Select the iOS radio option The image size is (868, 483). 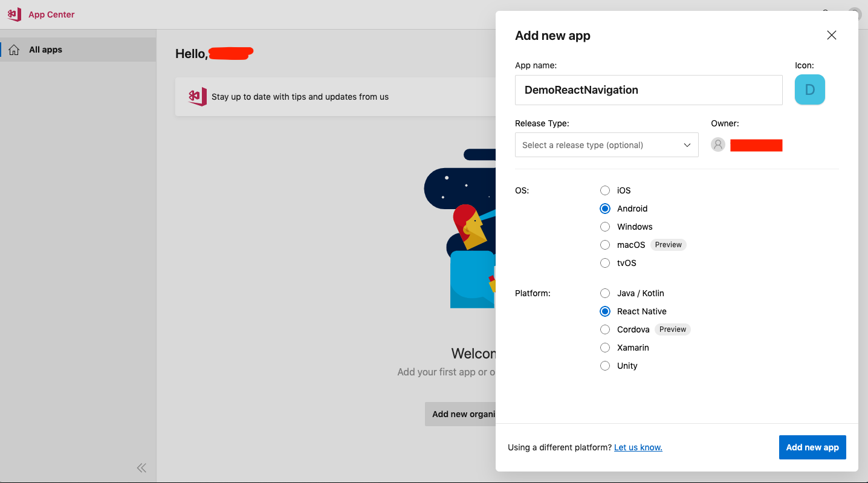tap(605, 190)
